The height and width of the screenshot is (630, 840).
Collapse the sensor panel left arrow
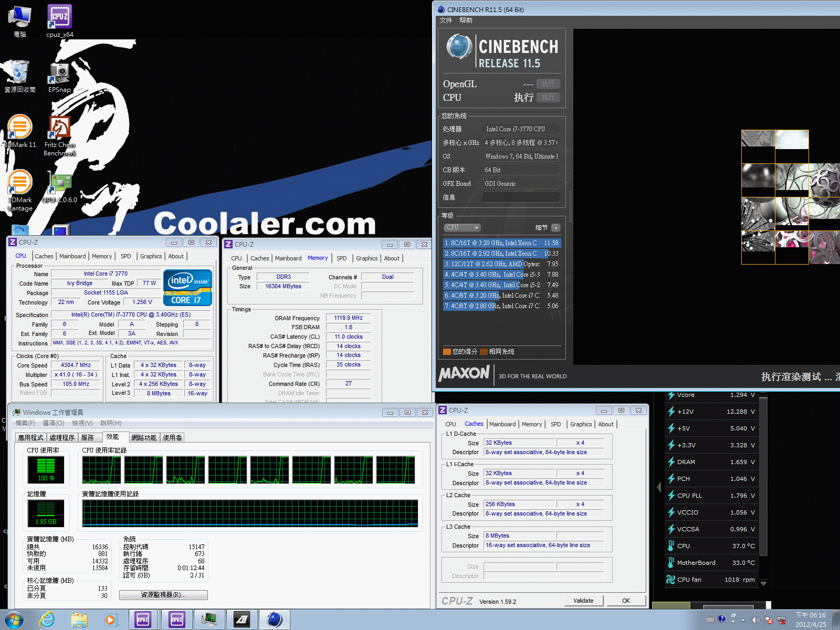click(x=659, y=487)
